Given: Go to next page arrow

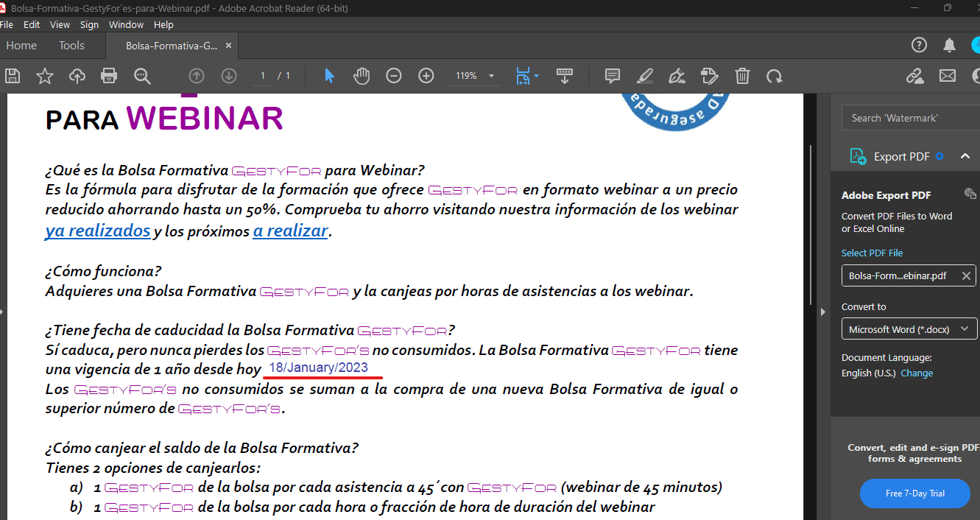Looking at the screenshot, I should pyautogui.click(x=228, y=76).
